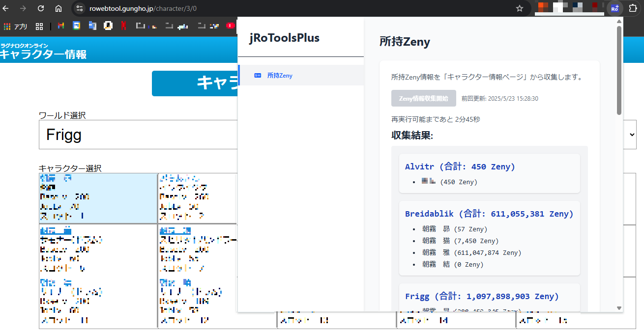644x332 pixels.
Task: View site information for rowebtool.gungho.jp
Action: (x=80, y=8)
